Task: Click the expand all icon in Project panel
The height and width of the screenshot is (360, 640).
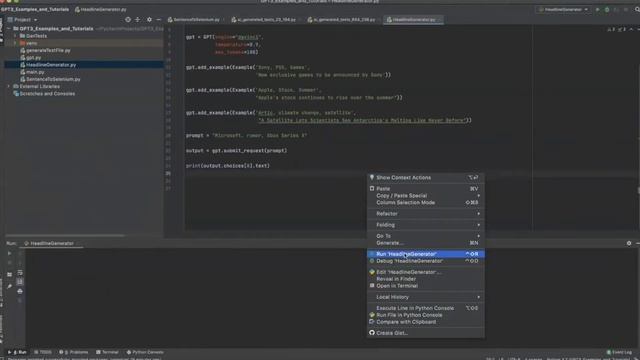Action: pyautogui.click(x=138, y=20)
